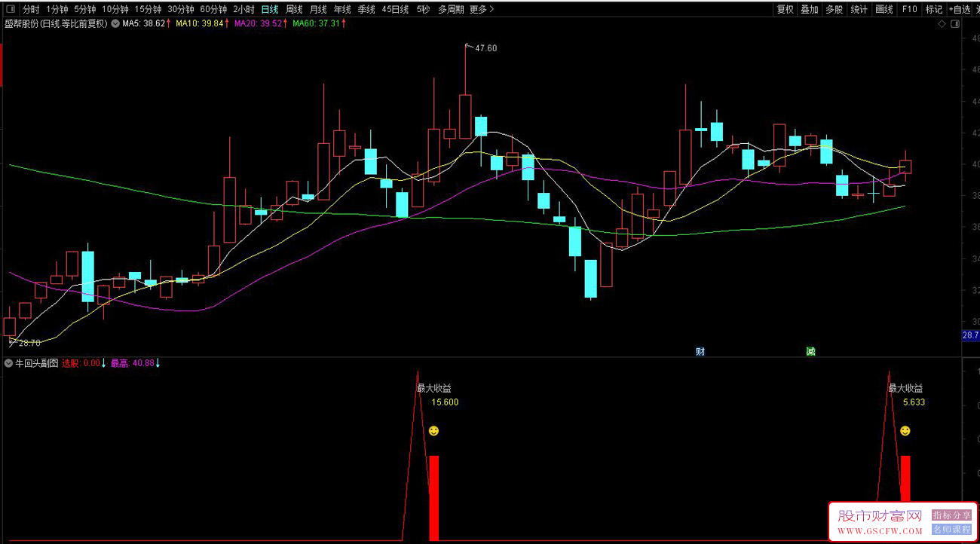Select the 日线 daily period tab
The height and width of the screenshot is (544, 980).
(x=270, y=10)
